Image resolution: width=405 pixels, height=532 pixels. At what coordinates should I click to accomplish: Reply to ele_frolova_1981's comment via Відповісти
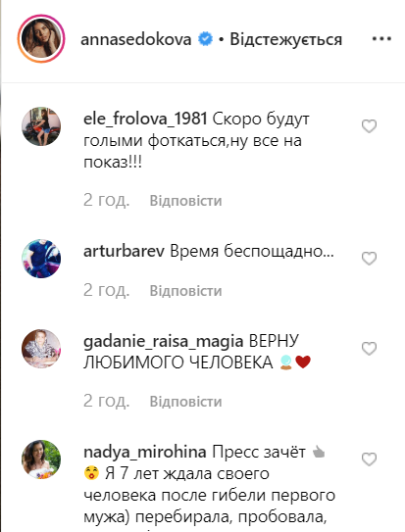(185, 201)
